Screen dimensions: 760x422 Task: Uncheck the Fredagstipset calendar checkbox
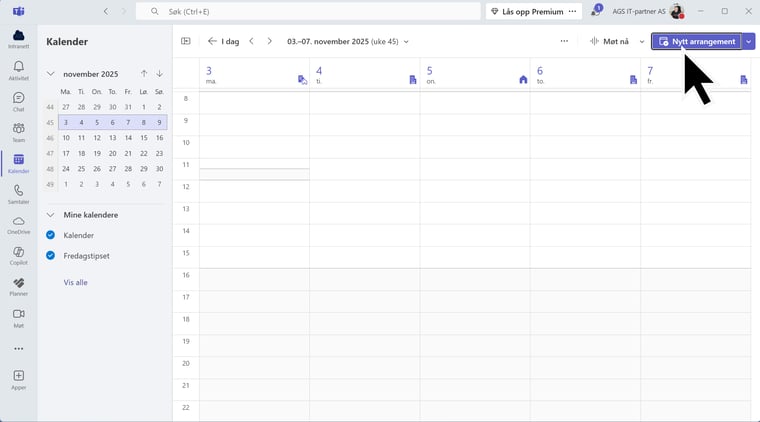point(51,256)
